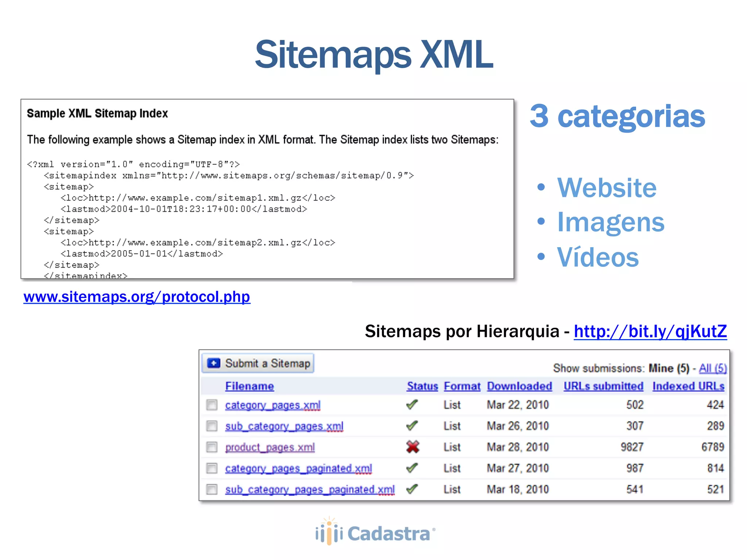Click the sitemap1.xml.gz loc line
The height and width of the screenshot is (560, 747).
(x=198, y=198)
